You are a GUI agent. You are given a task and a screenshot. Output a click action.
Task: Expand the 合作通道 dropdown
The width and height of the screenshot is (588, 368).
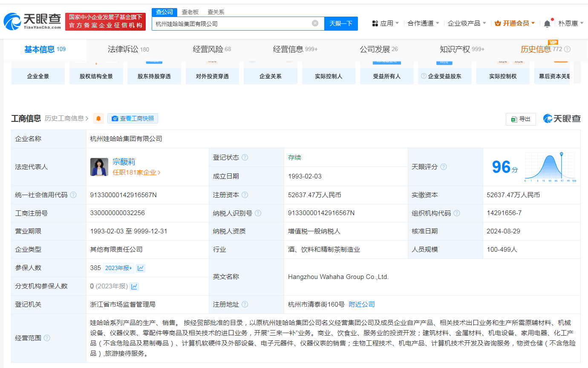point(424,23)
